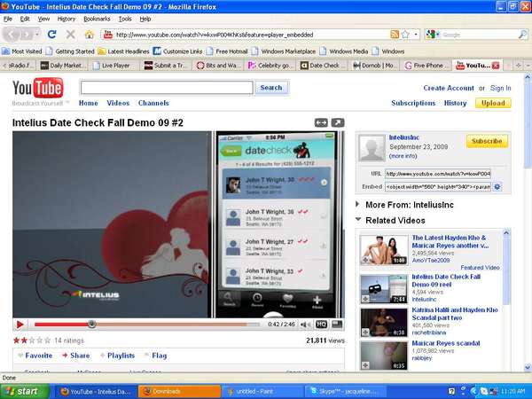Switch player to full screen mode
The height and width of the screenshot is (399, 532).
click(337, 325)
